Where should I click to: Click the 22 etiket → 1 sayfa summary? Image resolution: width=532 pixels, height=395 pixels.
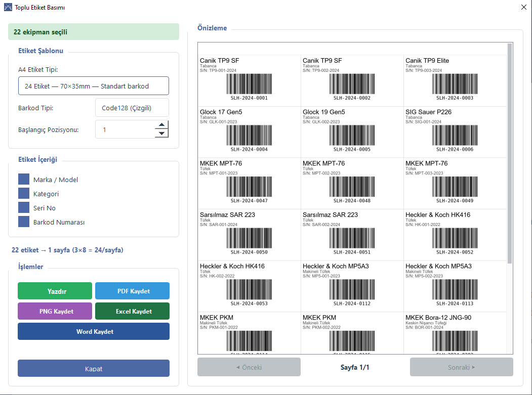point(67,250)
